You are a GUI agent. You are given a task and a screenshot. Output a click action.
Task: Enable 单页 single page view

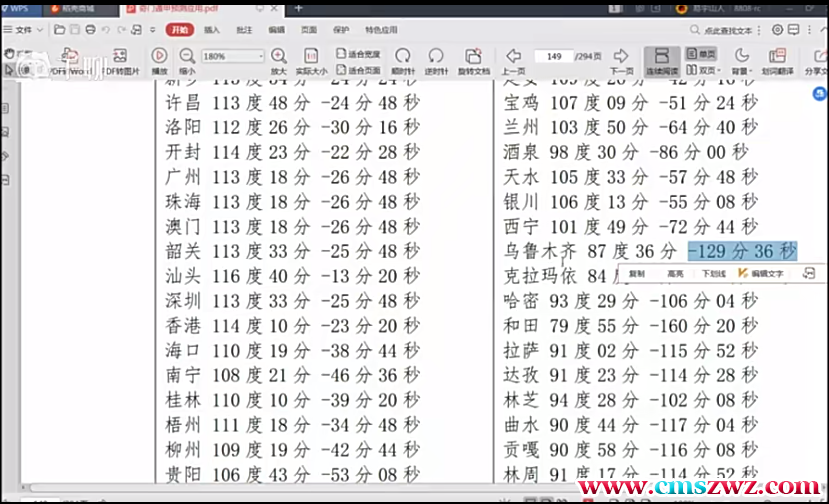pyautogui.click(x=701, y=54)
